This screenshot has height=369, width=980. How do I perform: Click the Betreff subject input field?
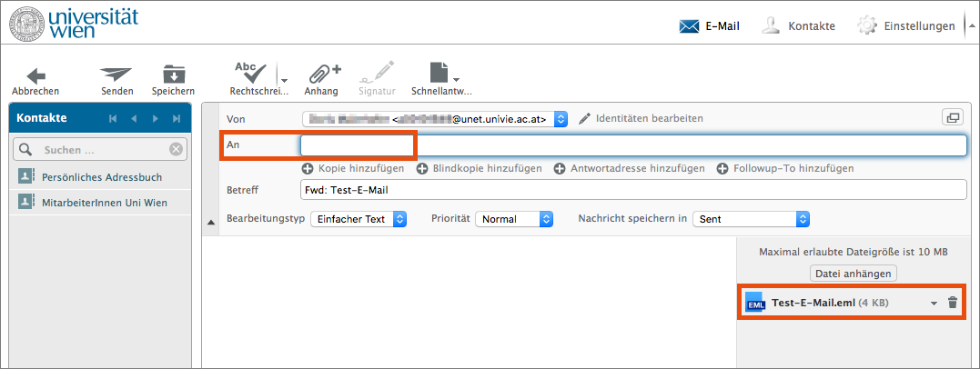coord(632,190)
